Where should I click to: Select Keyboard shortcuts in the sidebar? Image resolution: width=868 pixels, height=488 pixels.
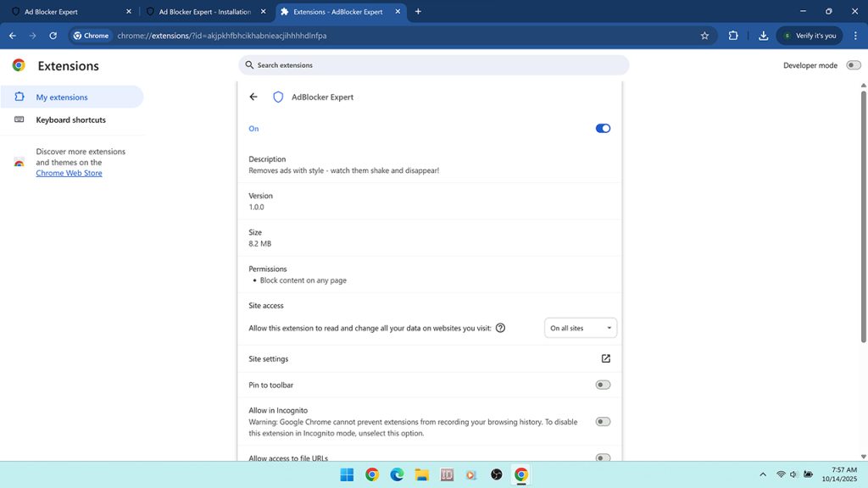(70, 120)
